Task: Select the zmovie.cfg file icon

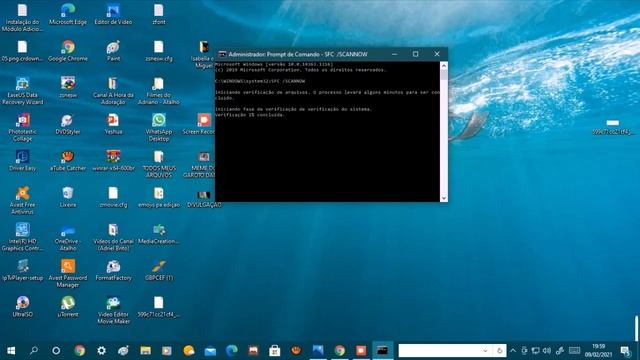Action: click(113, 198)
